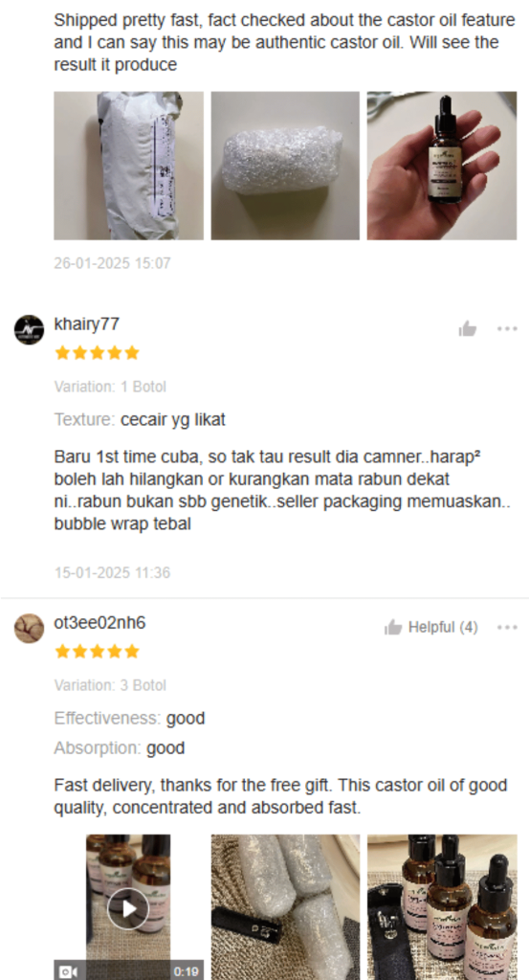Click khairy77's five-star rating
This screenshot has width=529, height=980.
click(x=97, y=353)
